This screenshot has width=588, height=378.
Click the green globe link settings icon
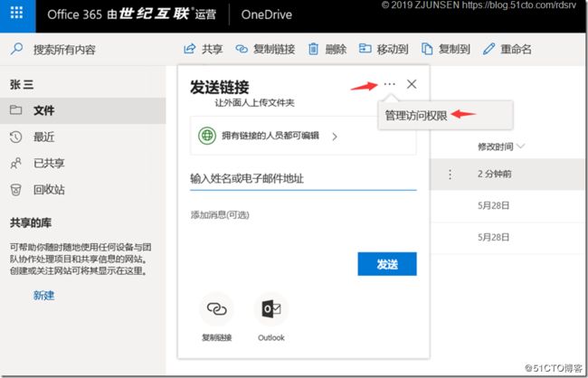207,136
